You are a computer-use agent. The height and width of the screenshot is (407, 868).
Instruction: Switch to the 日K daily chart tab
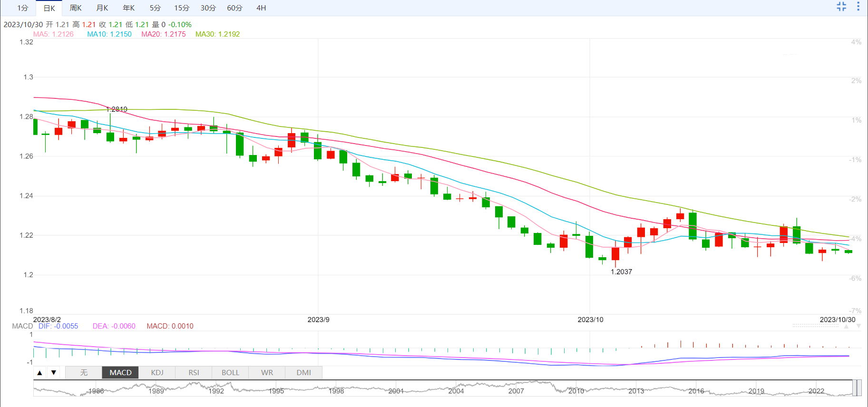tap(49, 8)
